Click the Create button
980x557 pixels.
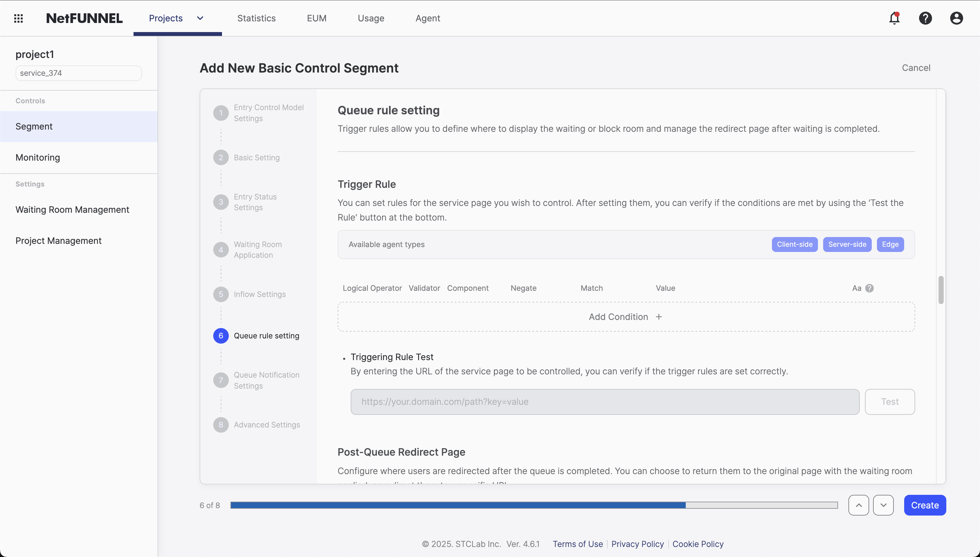[x=925, y=505]
